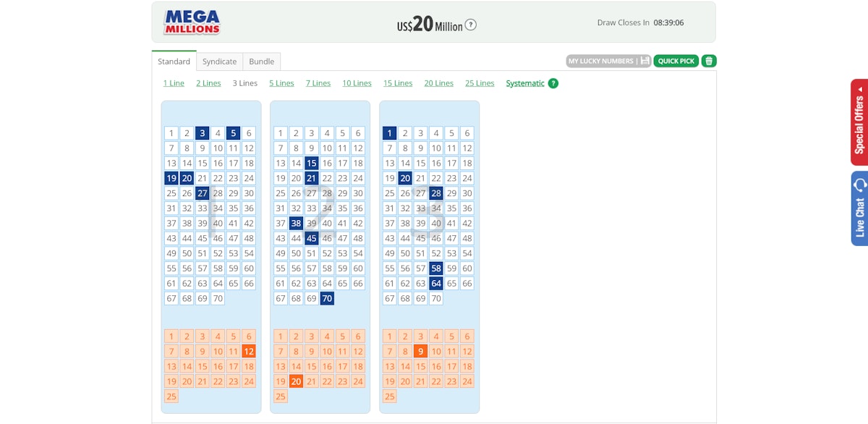Deselect number 70 in the second line
This screenshot has height=424, width=868.
tap(327, 298)
